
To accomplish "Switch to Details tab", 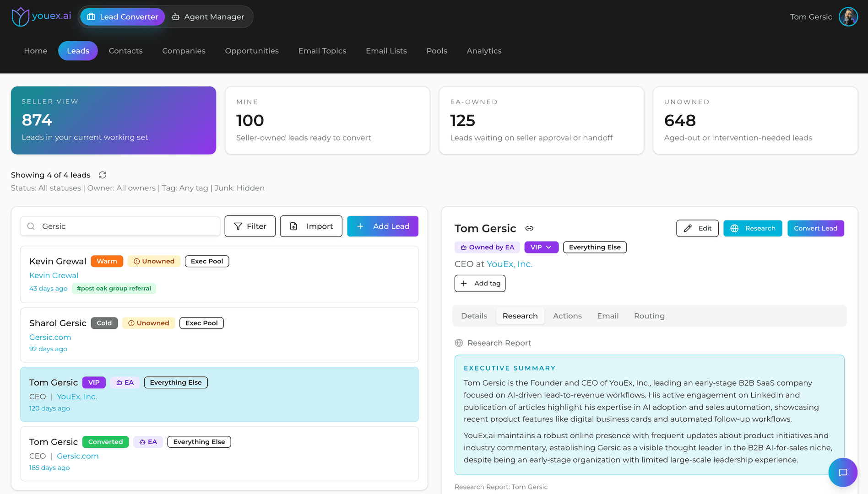I will pos(474,316).
